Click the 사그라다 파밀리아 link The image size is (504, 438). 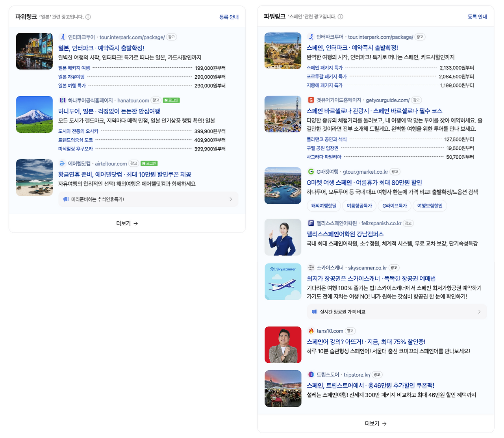pos(324,157)
